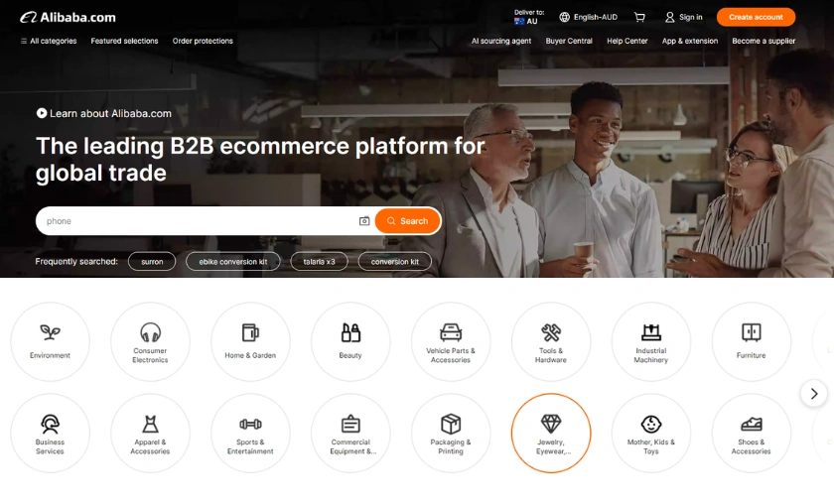Open image search camera icon
The height and width of the screenshot is (504, 834).
364,220
